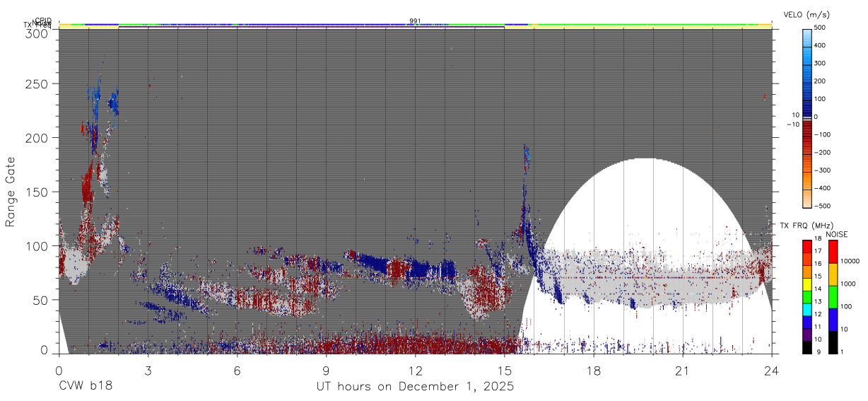
Task: Click the 'CVW b18' radar label
Action: 86,387
